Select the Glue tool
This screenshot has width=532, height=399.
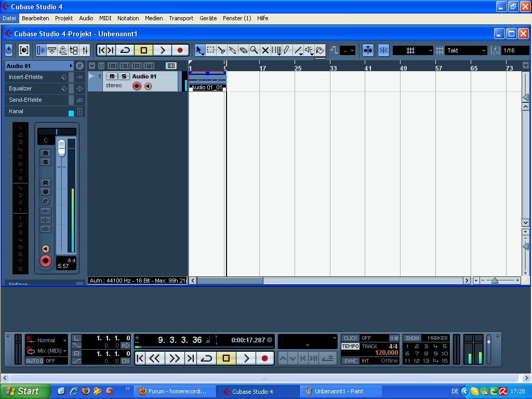[232, 50]
